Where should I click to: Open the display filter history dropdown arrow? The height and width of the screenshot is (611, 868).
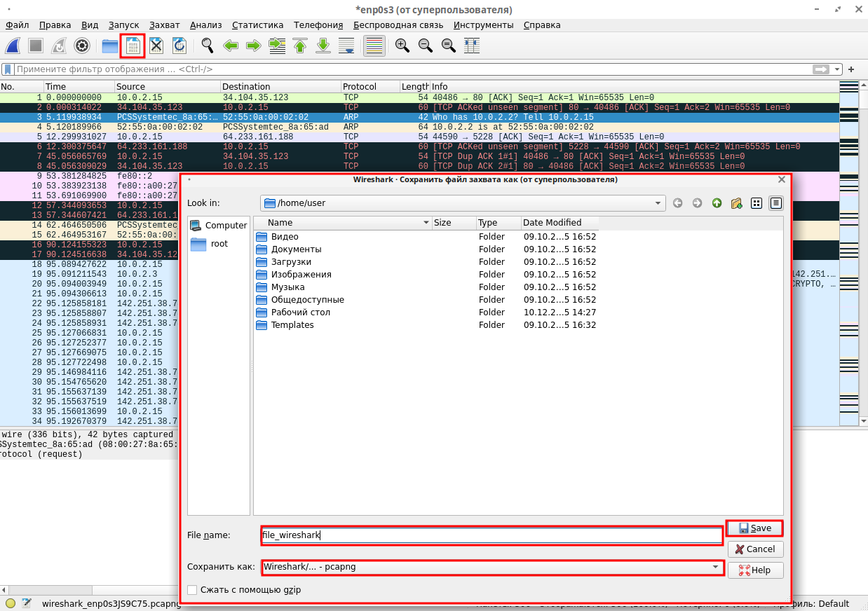(x=837, y=69)
